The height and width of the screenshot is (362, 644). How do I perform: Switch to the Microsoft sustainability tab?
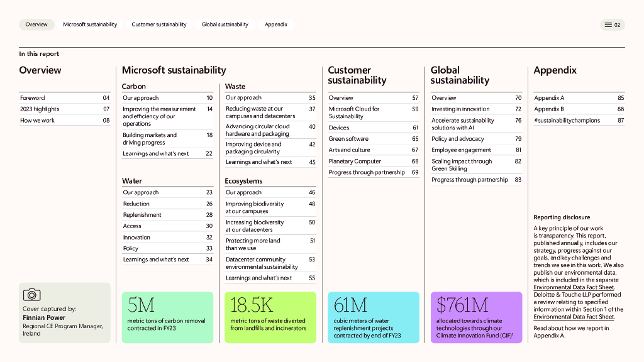(90, 25)
